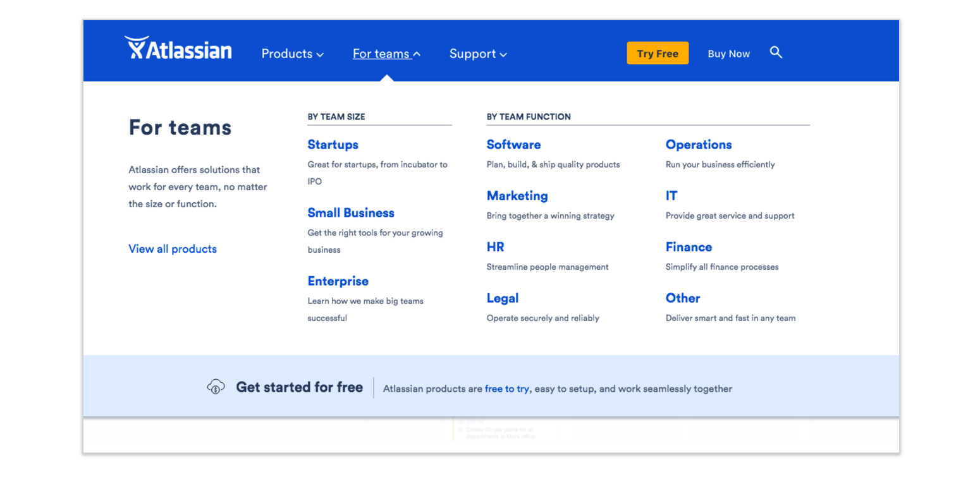Viewport: 980px width, 479px height.
Task: Click 'Deliver smart and fast in any team'
Action: 730,318
